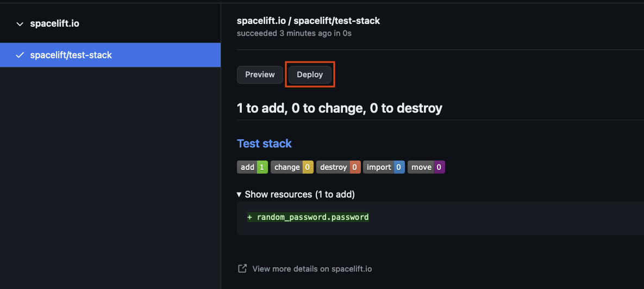644x289 pixels.
Task: Click the random_password.password resource line
Action: click(308, 217)
